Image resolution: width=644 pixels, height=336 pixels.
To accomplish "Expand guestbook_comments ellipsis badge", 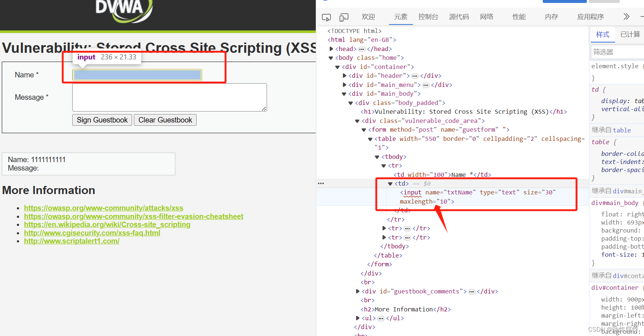I will point(472,292).
